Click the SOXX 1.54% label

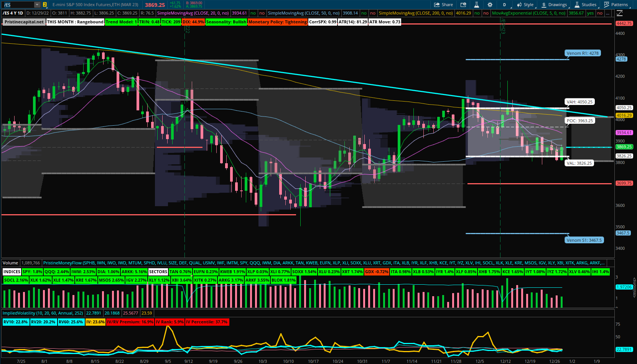point(304,272)
